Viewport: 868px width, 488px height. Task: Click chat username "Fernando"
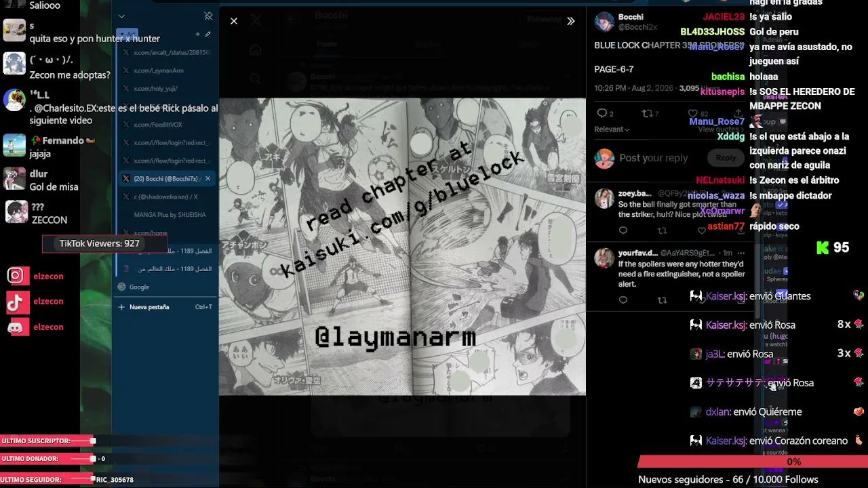pos(63,140)
